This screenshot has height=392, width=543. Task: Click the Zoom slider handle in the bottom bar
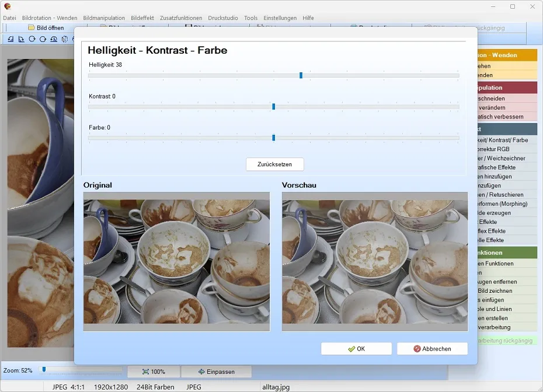click(x=44, y=370)
